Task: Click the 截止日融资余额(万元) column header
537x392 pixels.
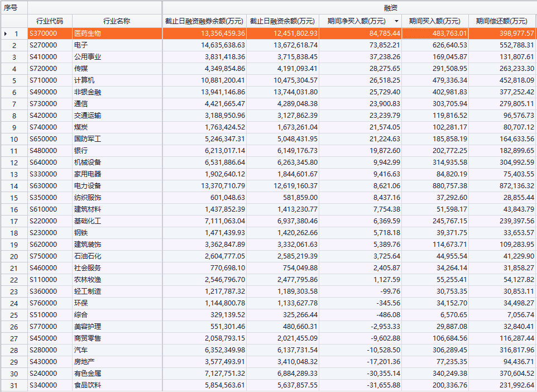Action: (x=282, y=21)
